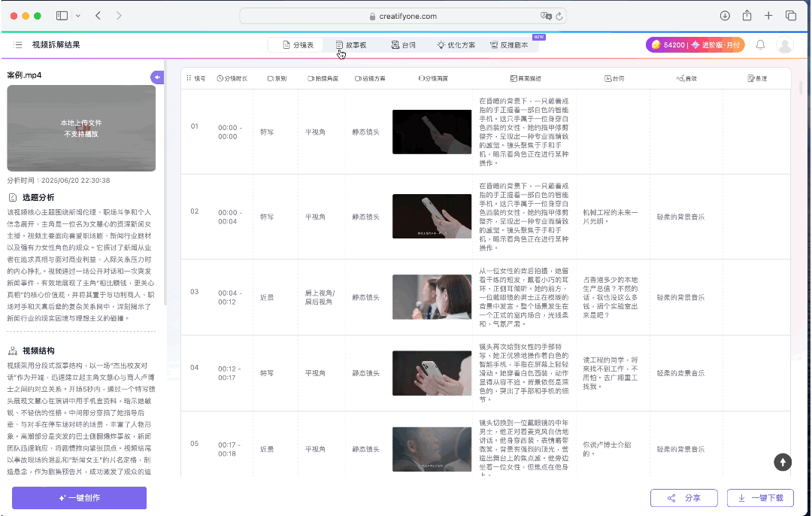Image resolution: width=812 pixels, height=516 pixels.
Task: Click the 分享 share button
Action: (684, 498)
